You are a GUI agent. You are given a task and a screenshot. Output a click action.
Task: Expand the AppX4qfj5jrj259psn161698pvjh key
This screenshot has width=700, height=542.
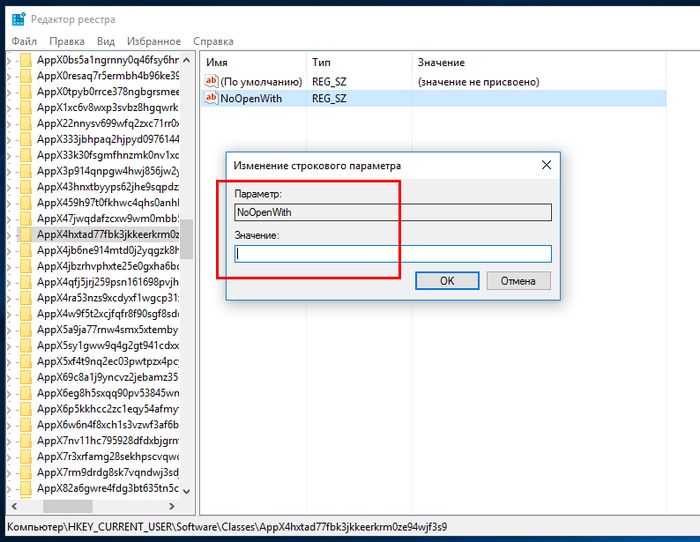[x=9, y=282]
